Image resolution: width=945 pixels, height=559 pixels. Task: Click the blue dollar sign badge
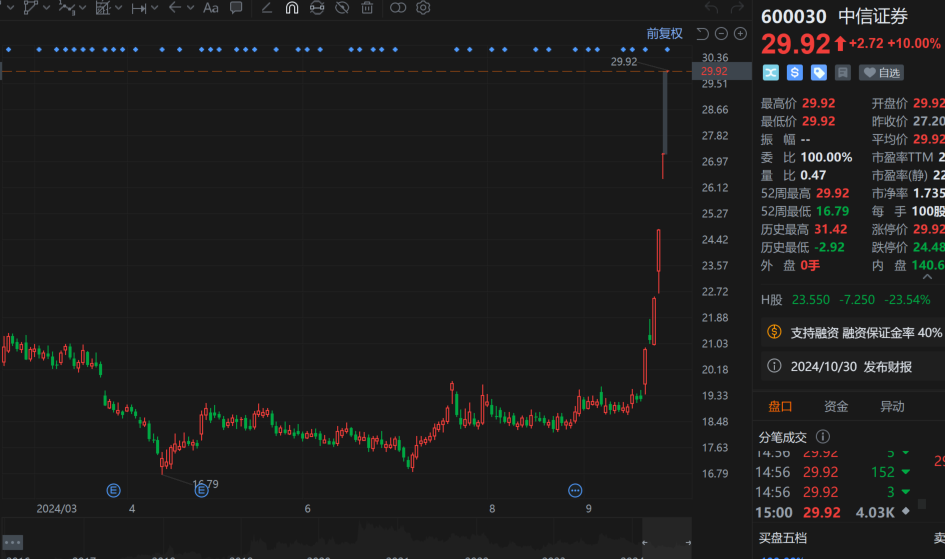795,73
